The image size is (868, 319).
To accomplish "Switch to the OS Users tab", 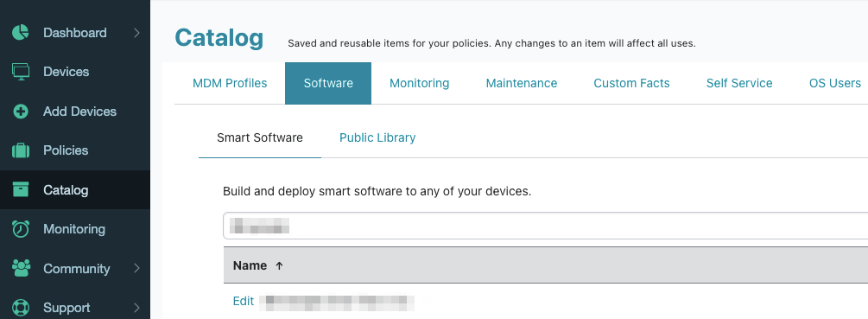I will tap(835, 83).
